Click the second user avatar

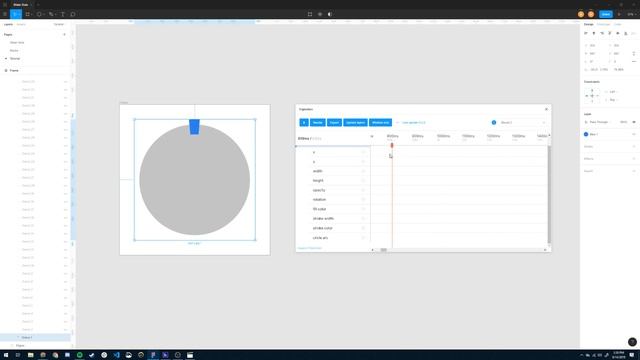pyautogui.click(x=591, y=14)
